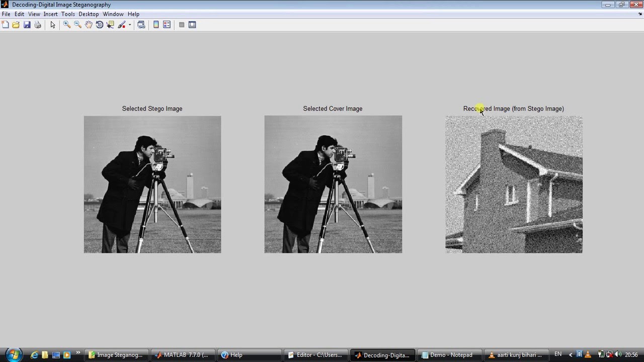
Task: Click the volume speaker tray icon
Action: click(x=618, y=354)
